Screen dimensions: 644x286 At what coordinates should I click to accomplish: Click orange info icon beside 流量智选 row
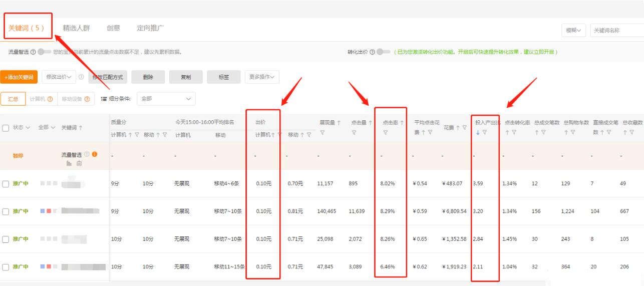[x=94, y=153]
